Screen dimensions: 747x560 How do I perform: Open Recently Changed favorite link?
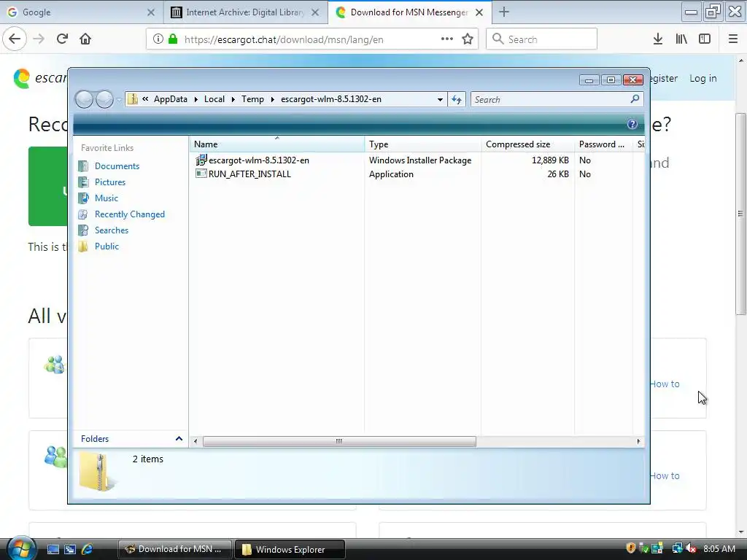point(130,214)
